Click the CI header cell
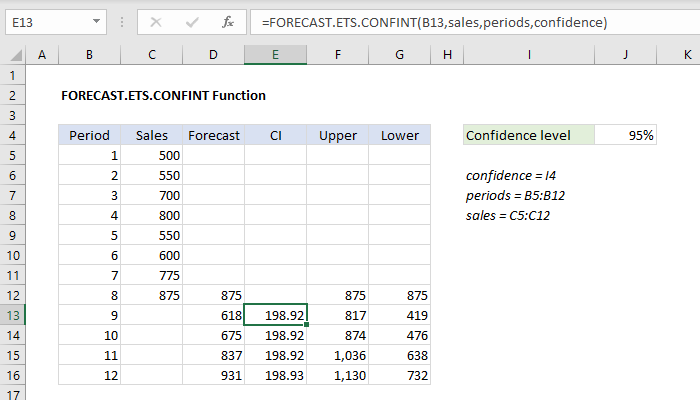The image size is (700, 400). tap(275, 135)
